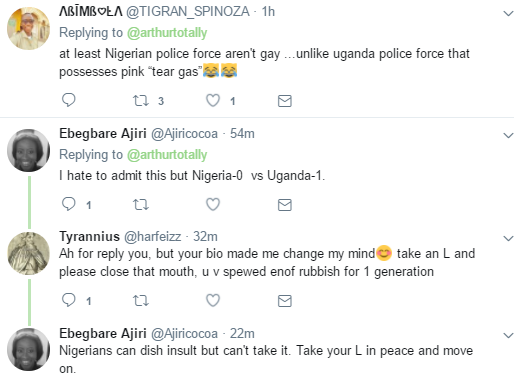Viewport: 514px width, 378px height.
Task: Reply to the Nigeria-0 vs Uganda-1 tweet
Action: click(x=69, y=204)
